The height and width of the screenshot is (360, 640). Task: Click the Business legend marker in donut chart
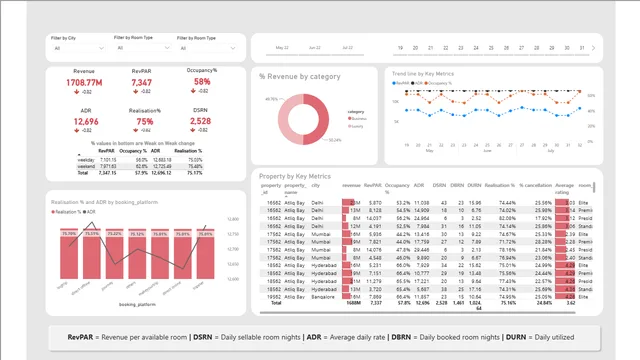coord(349,118)
